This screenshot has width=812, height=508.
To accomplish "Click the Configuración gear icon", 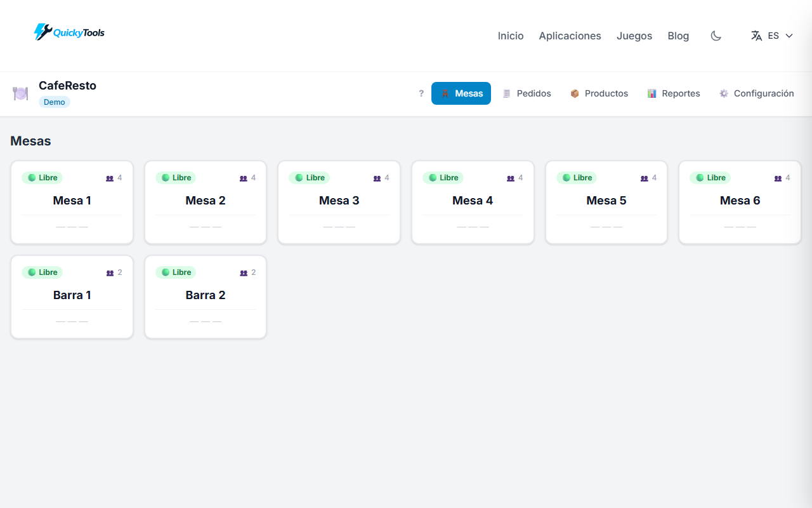I will point(723,93).
